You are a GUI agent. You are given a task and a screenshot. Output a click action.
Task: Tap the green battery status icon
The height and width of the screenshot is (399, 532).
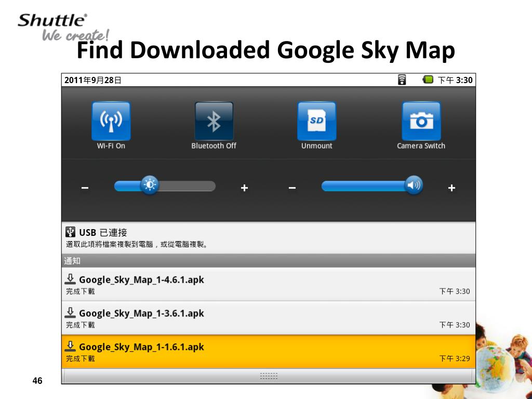428,79
